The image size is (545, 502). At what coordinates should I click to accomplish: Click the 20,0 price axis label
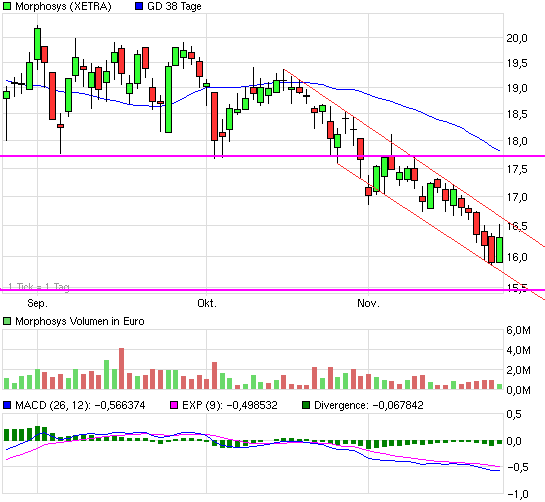pos(517,38)
